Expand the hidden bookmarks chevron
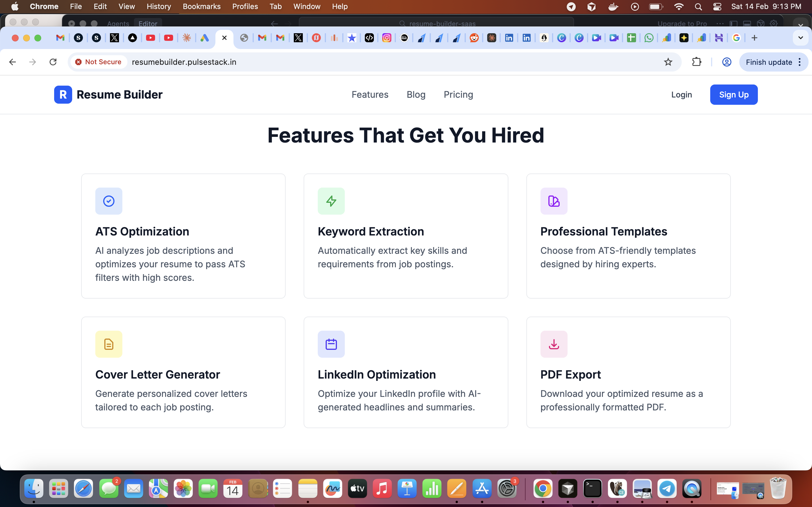 coord(801,37)
